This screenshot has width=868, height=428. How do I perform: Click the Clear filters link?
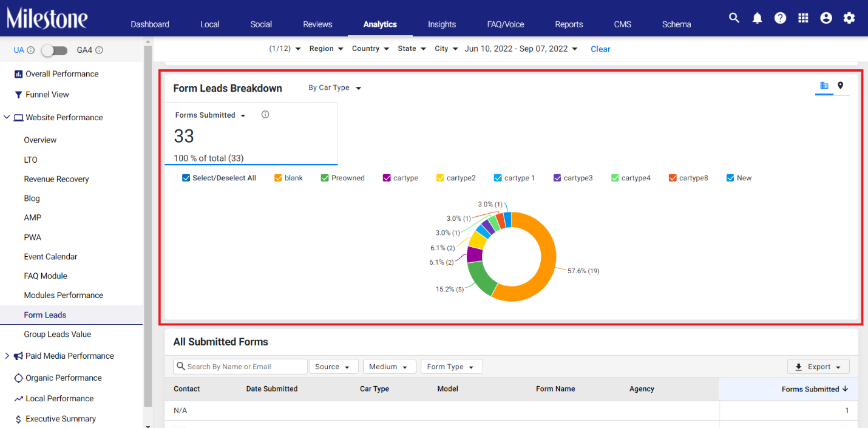[x=600, y=49]
